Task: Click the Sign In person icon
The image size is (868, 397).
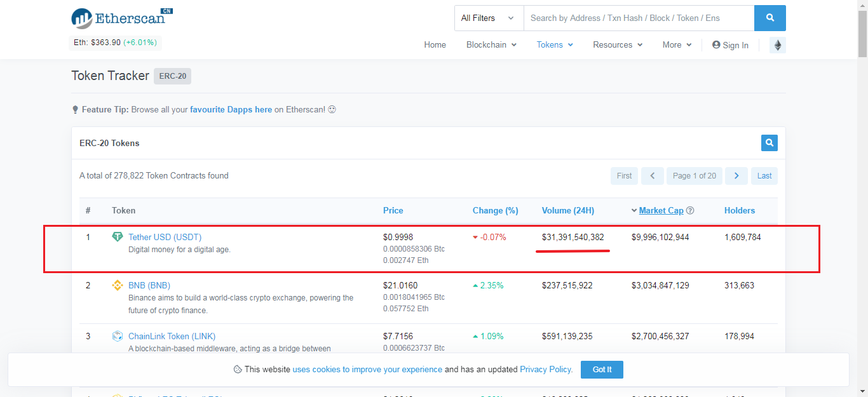Action: 716,44
